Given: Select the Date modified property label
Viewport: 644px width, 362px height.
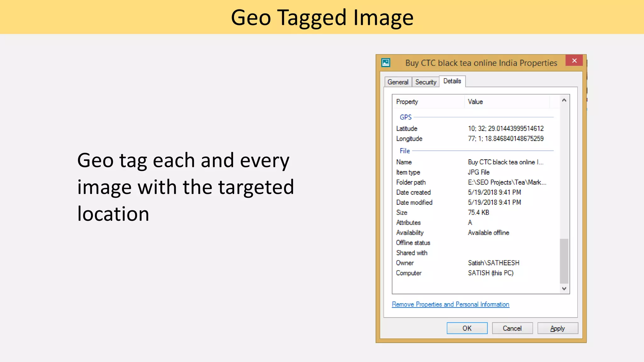Looking at the screenshot, I should pos(414,202).
